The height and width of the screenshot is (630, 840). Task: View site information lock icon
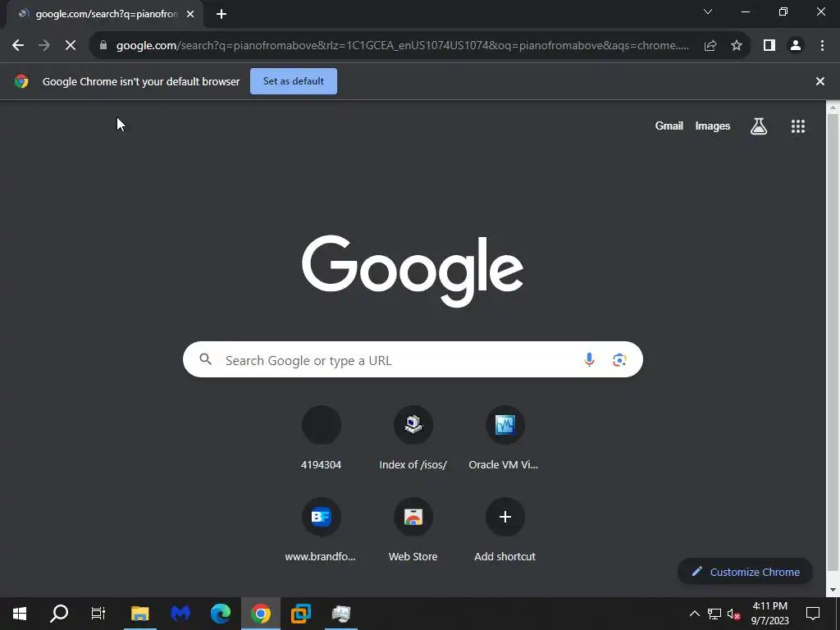[103, 46]
